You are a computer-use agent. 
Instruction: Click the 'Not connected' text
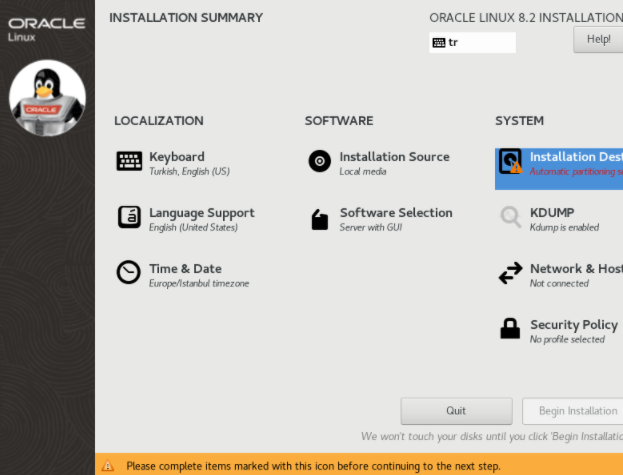559,284
